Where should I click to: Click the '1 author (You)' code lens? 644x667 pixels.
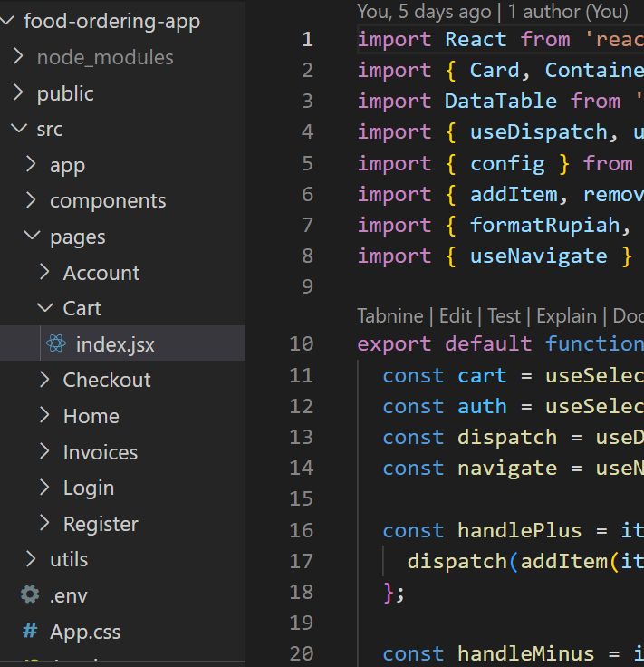568,12
